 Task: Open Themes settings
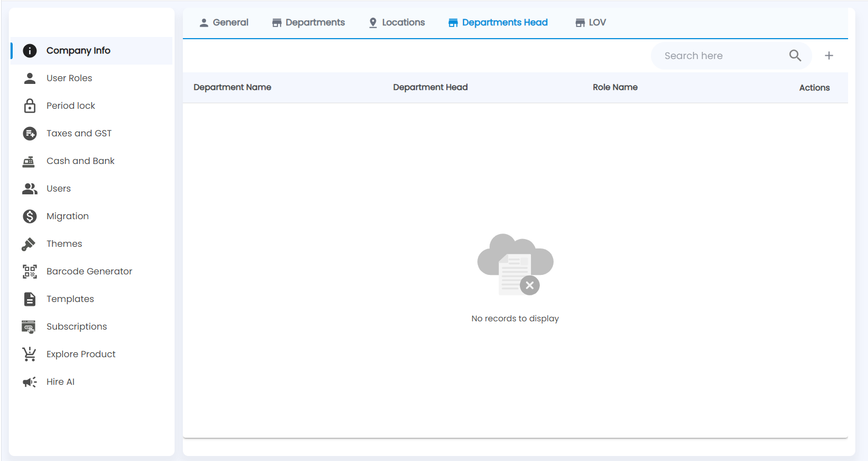91,244
